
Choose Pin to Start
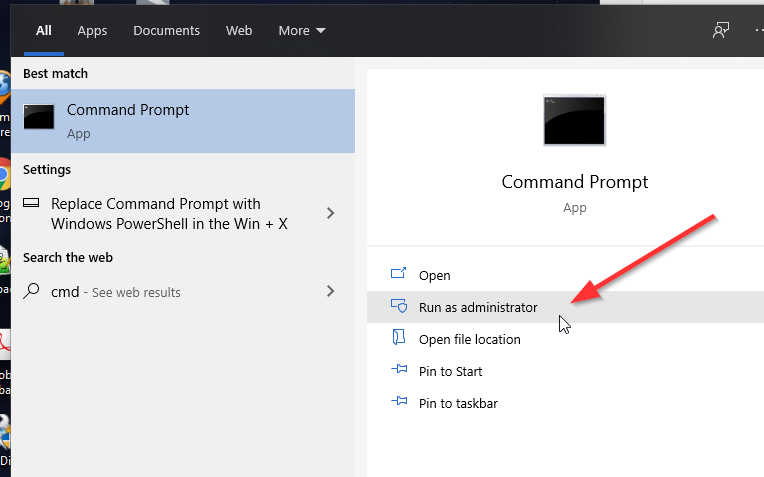(565, 371)
